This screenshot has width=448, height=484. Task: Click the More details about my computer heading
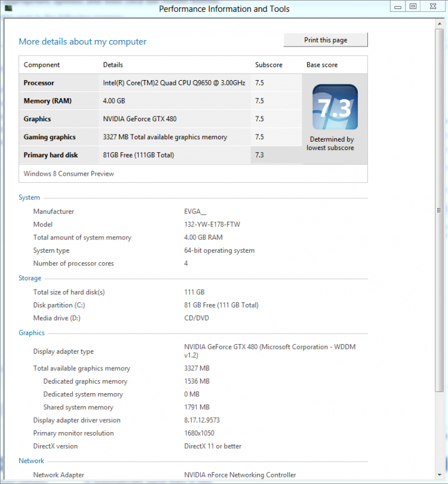82,42
